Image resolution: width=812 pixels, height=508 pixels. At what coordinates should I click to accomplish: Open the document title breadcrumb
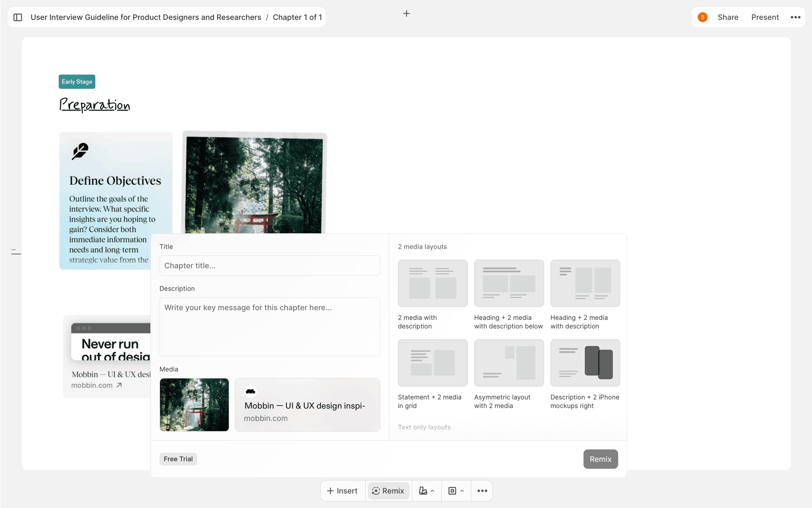(146, 17)
